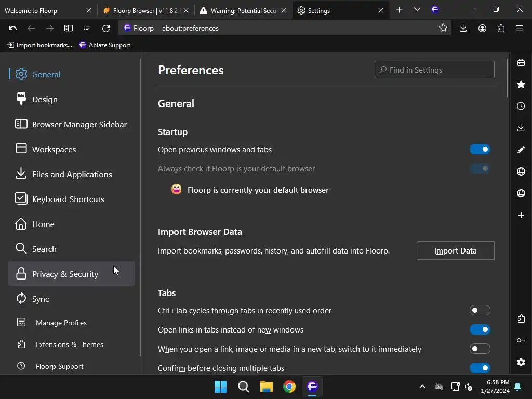Open Windows taskbar search
Screen dimensions: 532x399
(244, 387)
